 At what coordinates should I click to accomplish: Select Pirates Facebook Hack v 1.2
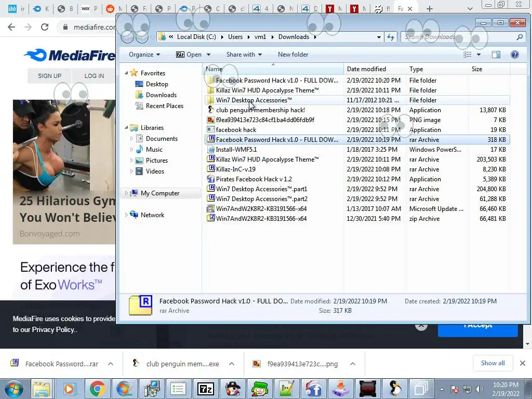point(357,179)
